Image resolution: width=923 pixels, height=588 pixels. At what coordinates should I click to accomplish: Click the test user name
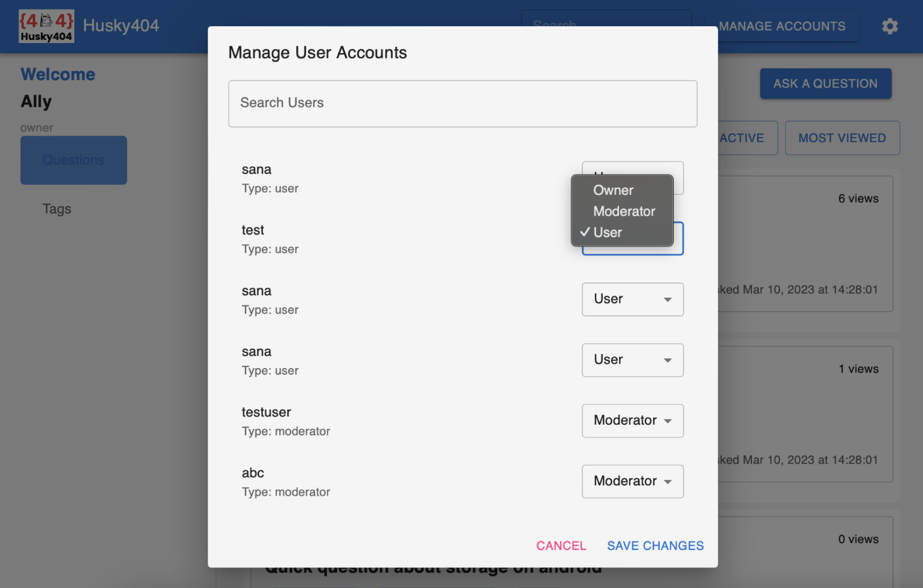pyautogui.click(x=253, y=230)
